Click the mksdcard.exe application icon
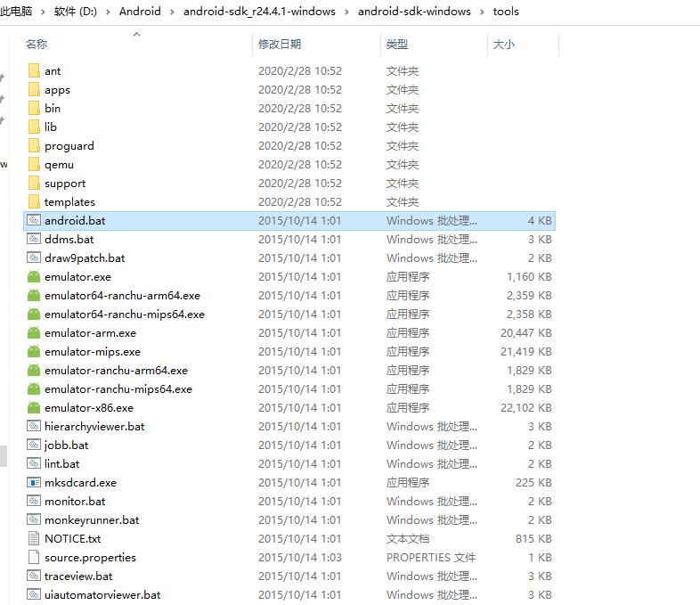 tap(34, 483)
